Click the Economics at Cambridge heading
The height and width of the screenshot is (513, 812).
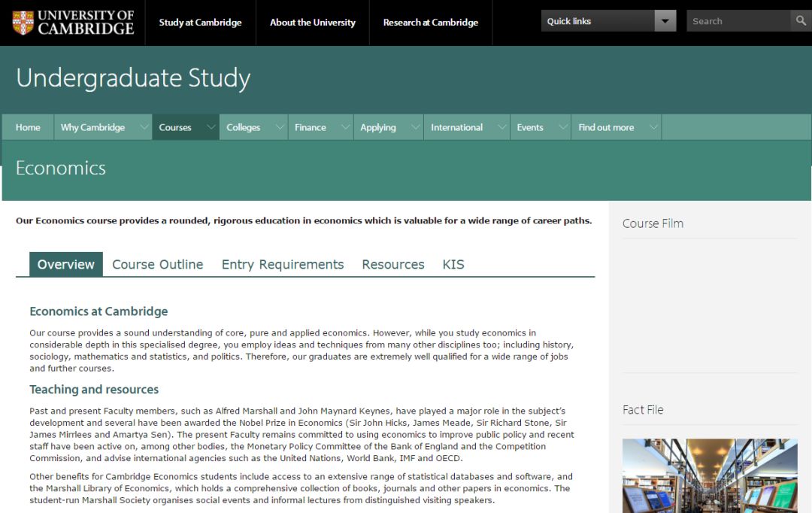pyautogui.click(x=98, y=311)
